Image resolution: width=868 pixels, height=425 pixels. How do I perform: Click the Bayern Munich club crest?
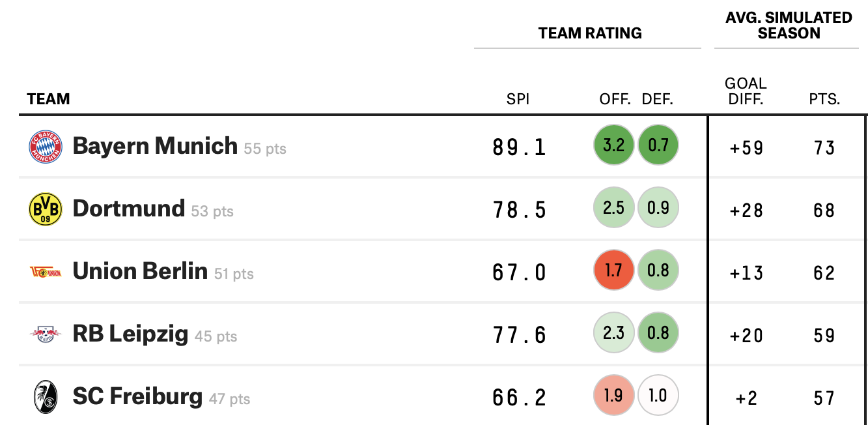(x=46, y=147)
